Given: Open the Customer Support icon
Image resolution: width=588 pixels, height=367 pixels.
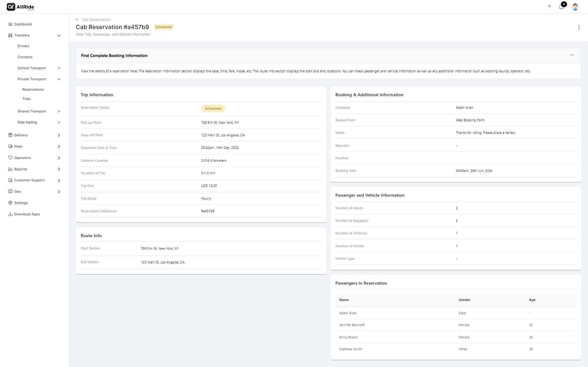Looking at the screenshot, I should [x=11, y=180].
